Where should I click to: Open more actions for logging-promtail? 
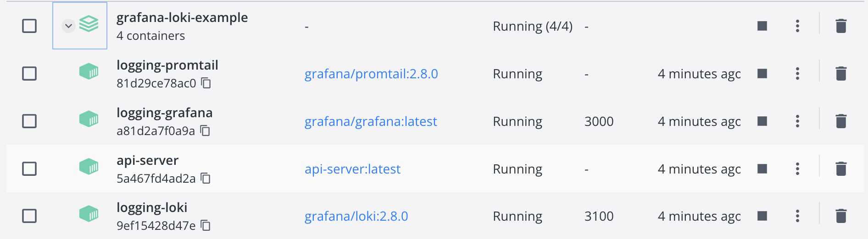[797, 73]
